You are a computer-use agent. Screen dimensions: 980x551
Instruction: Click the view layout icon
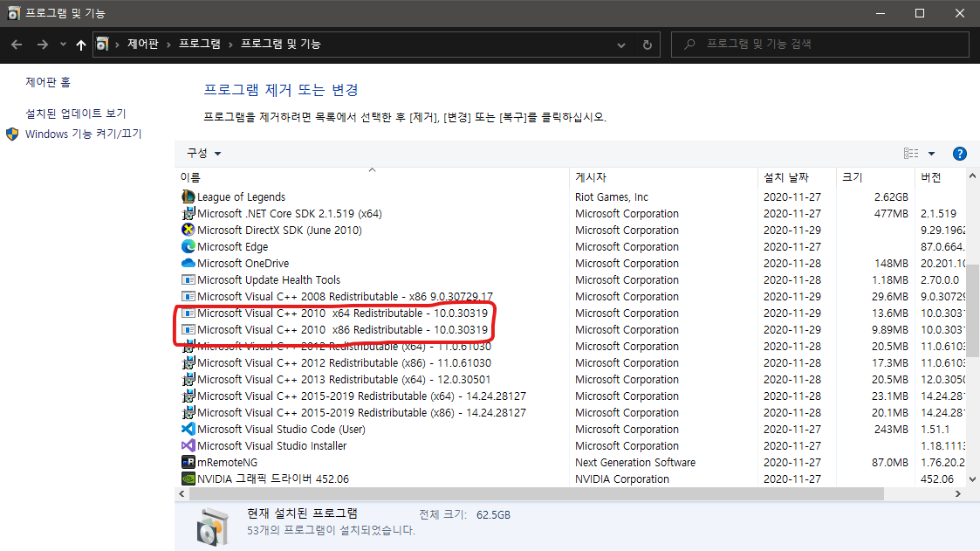(x=911, y=153)
